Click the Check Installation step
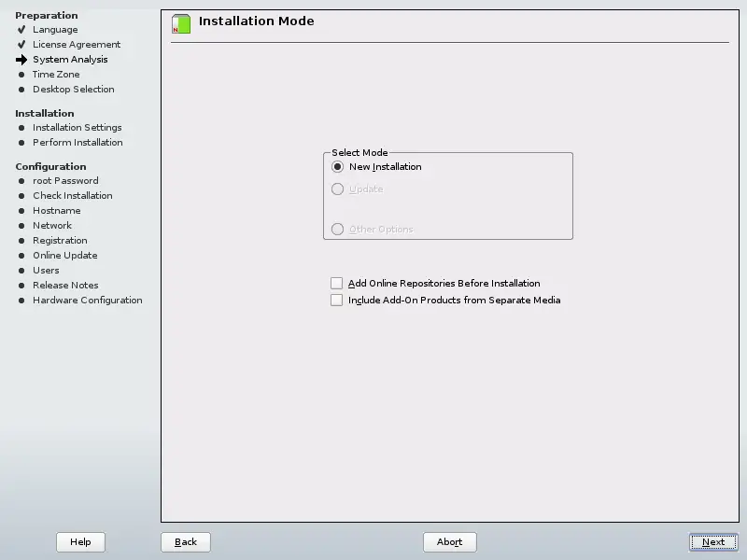This screenshot has width=747, height=560. [x=73, y=196]
